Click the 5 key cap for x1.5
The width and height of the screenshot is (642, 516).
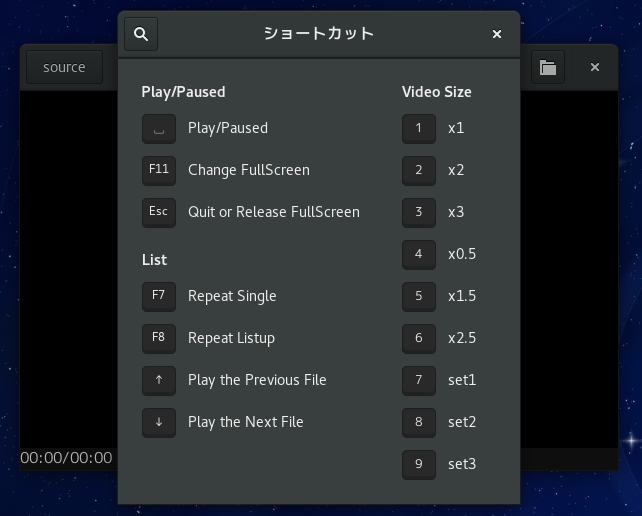[419, 297]
